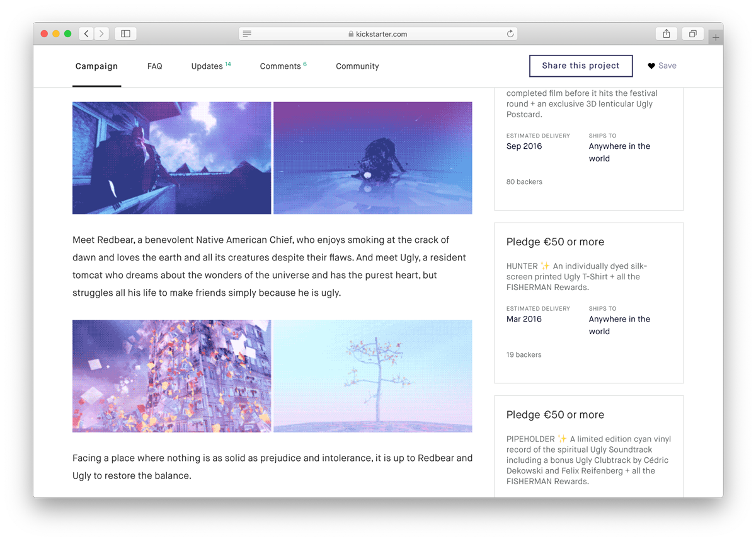Viewport: 756px width, 541px height.
Task: Select the HUNTER €50 pledge reward card
Action: (x=588, y=303)
